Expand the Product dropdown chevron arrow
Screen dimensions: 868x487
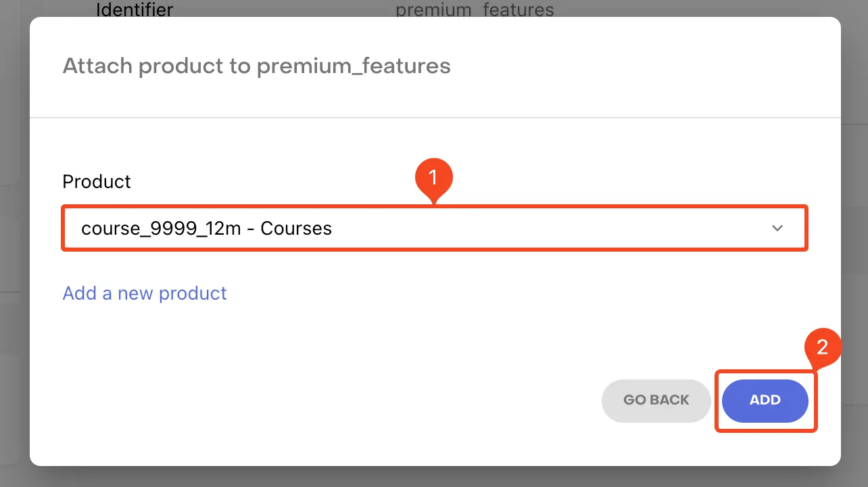pyautogui.click(x=777, y=229)
